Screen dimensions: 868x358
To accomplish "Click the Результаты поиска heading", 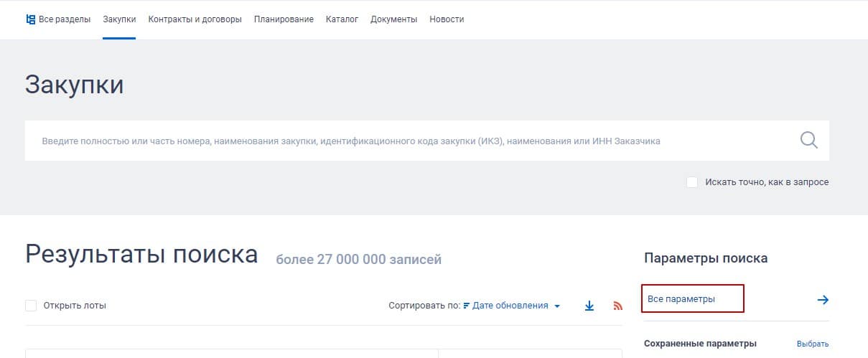I will (x=141, y=254).
